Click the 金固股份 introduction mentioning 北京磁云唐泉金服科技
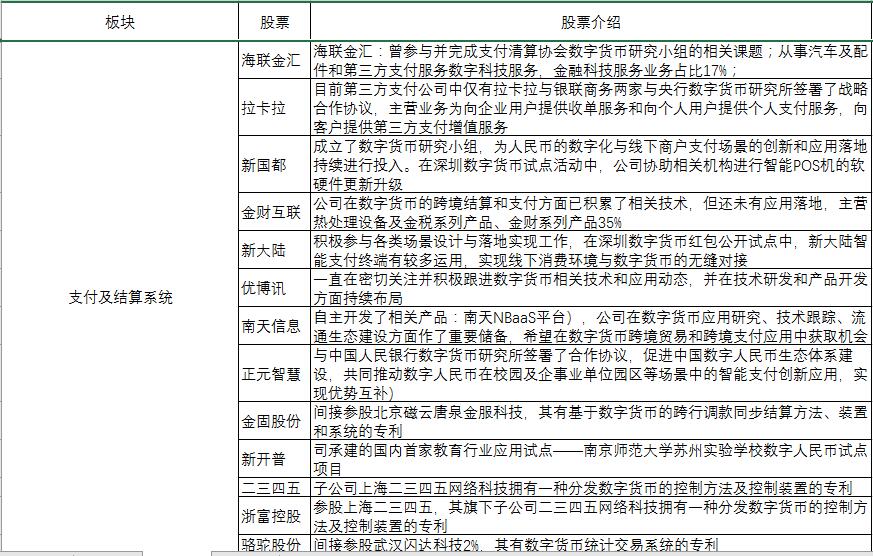The image size is (873, 556). 591,420
